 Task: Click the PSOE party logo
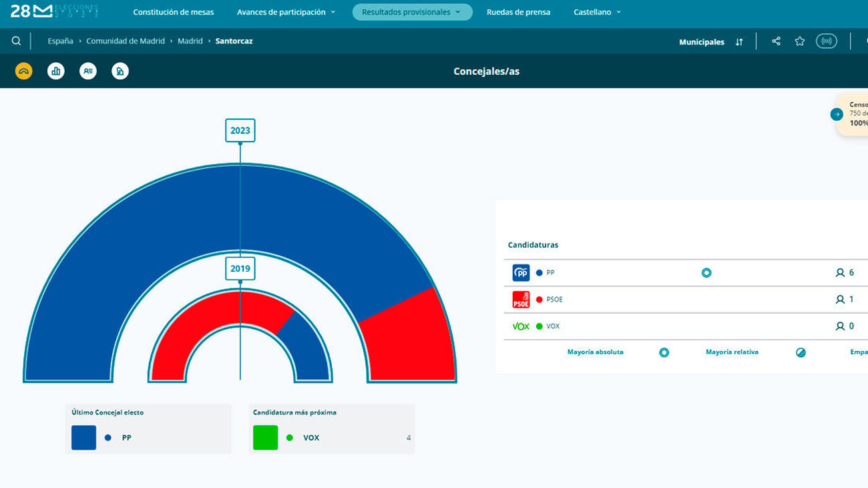pos(521,300)
